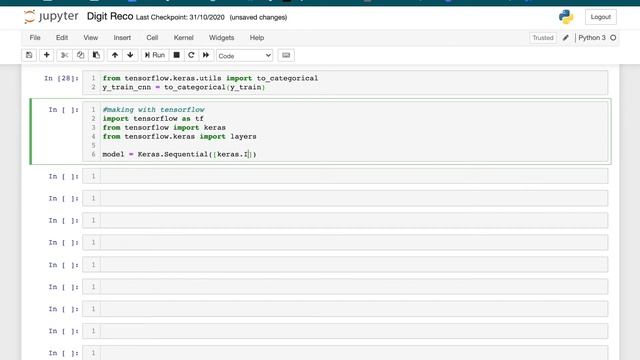
Task: Open the Edit menu
Action: click(62, 38)
